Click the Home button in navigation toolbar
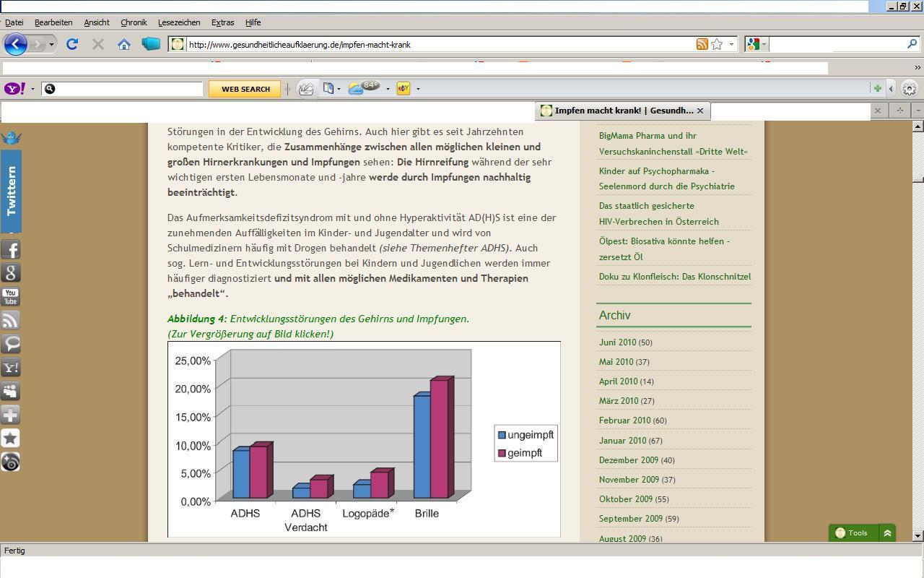The image size is (924, 578). click(x=124, y=44)
